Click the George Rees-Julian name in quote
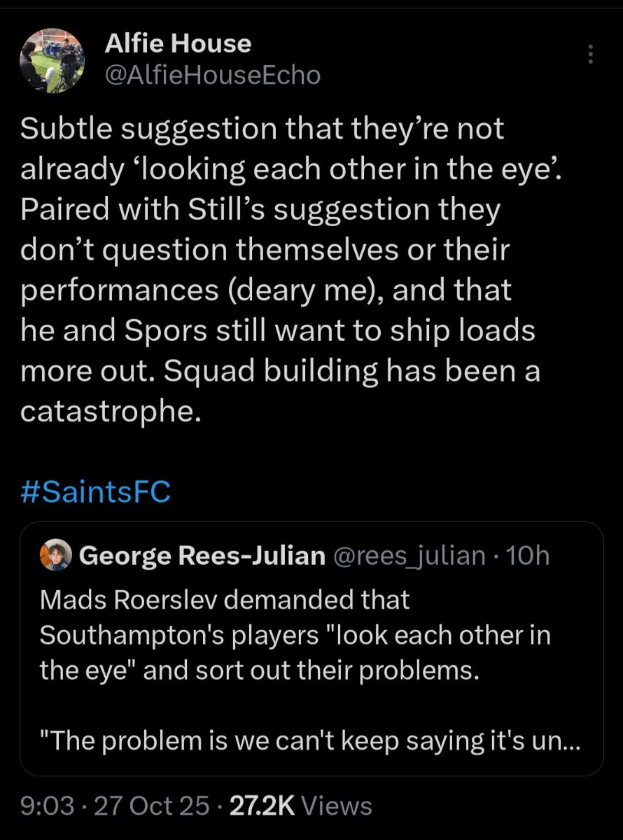This screenshot has width=623, height=840. [x=202, y=556]
